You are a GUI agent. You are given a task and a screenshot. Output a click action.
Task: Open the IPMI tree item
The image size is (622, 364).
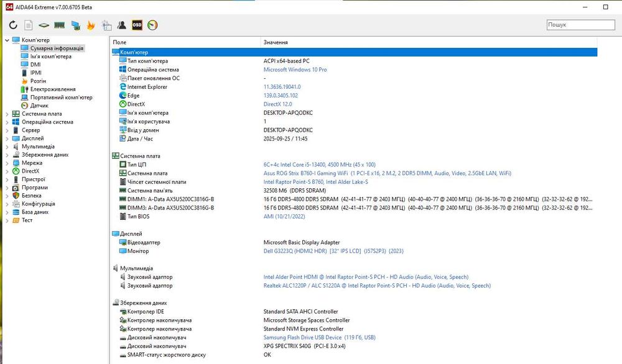pos(35,73)
